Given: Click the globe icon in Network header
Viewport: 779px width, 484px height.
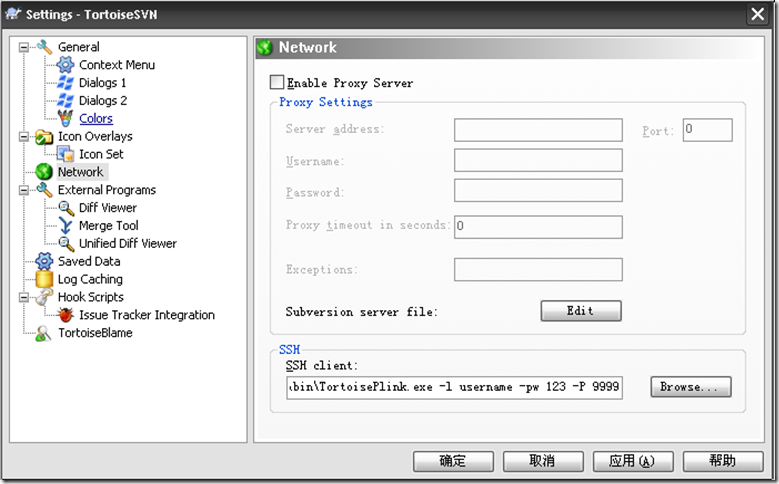Looking at the screenshot, I should click(x=265, y=48).
